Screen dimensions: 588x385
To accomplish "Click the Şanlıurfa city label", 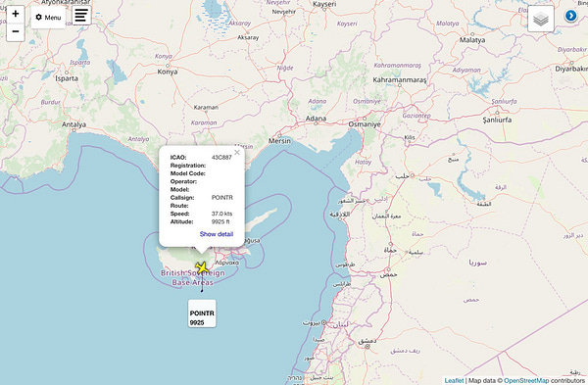I will [497, 120].
